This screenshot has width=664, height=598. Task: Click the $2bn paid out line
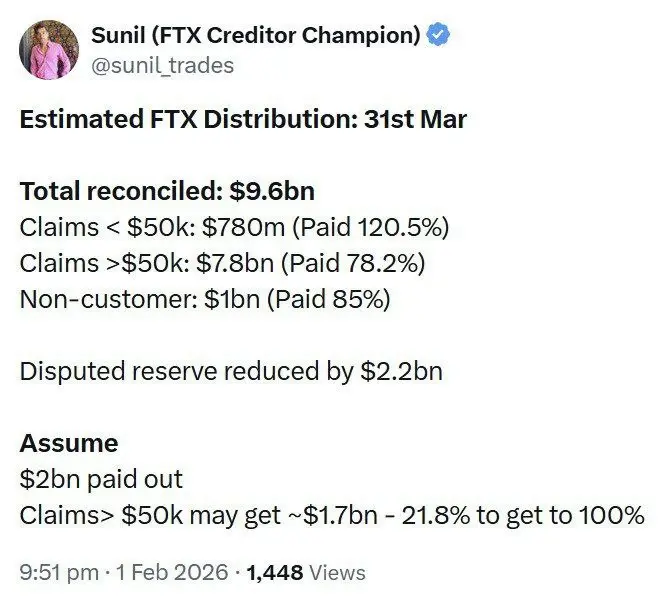click(102, 479)
